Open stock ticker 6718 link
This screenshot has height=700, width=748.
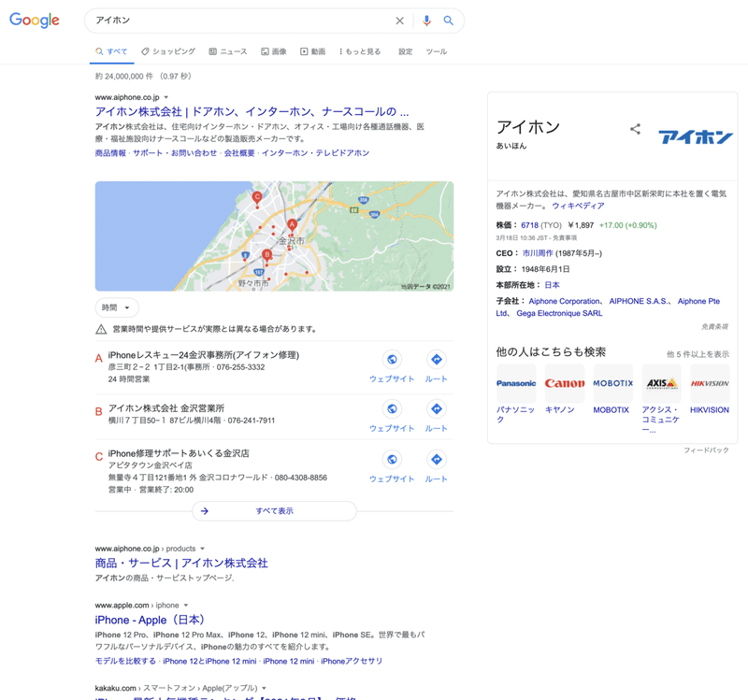tap(529, 225)
